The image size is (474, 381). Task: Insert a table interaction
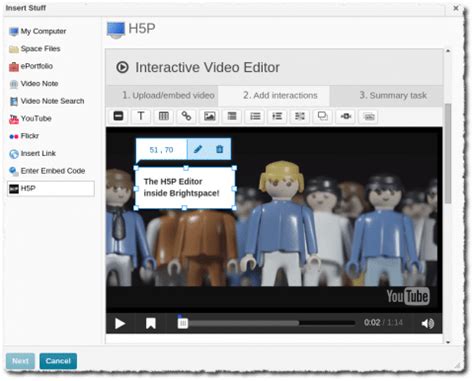pyautogui.click(x=164, y=116)
